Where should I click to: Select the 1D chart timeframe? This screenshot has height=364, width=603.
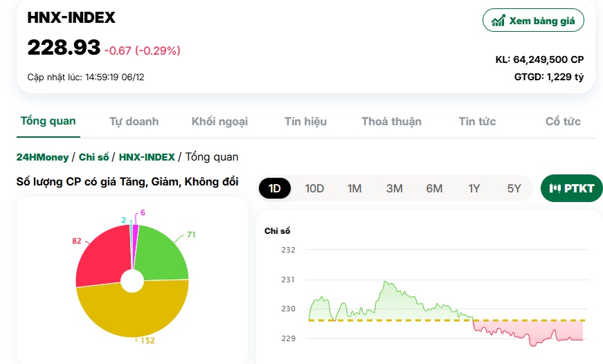tap(275, 188)
